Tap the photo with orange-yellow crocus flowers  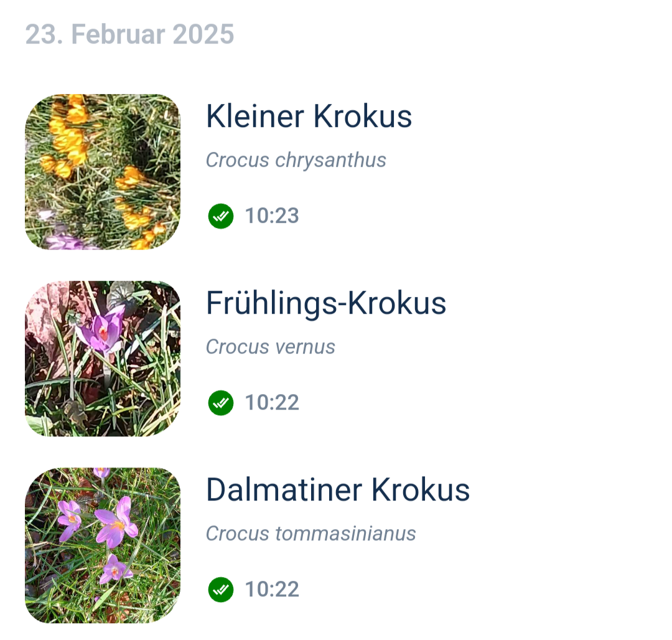pos(103,172)
